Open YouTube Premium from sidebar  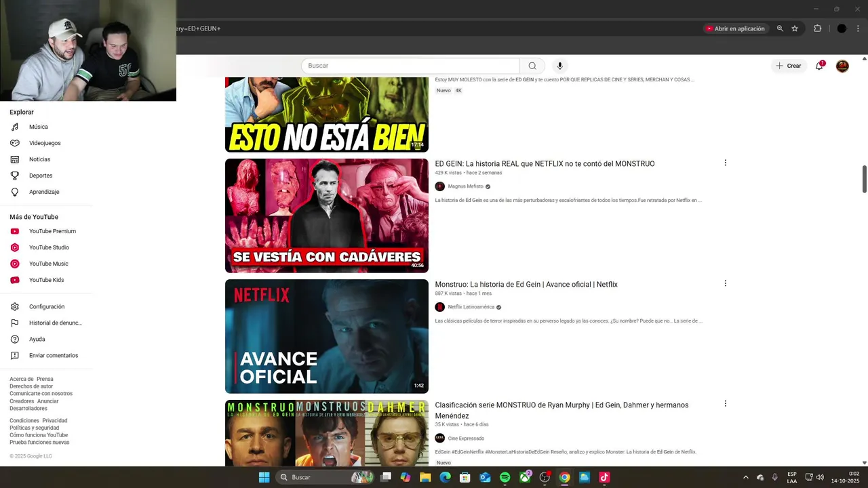(45, 231)
